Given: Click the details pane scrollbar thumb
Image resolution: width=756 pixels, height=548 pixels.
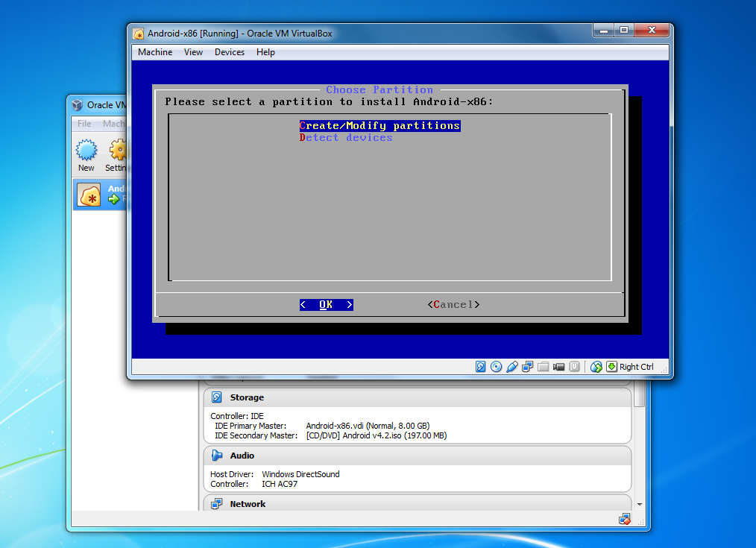Looking at the screenshot, I should click(640, 394).
